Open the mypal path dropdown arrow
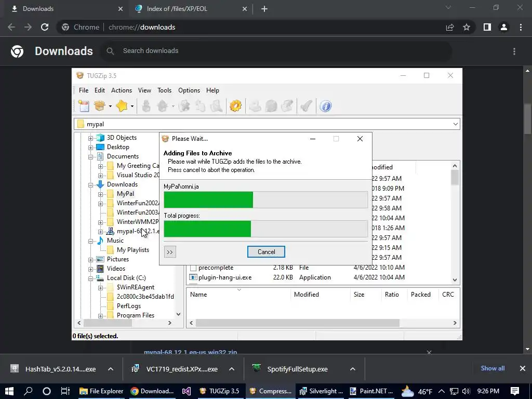The height and width of the screenshot is (399, 532). tap(455, 124)
